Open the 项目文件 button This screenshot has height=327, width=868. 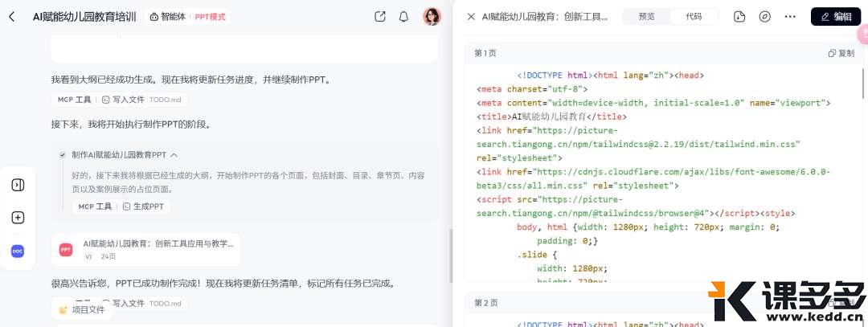(x=82, y=310)
